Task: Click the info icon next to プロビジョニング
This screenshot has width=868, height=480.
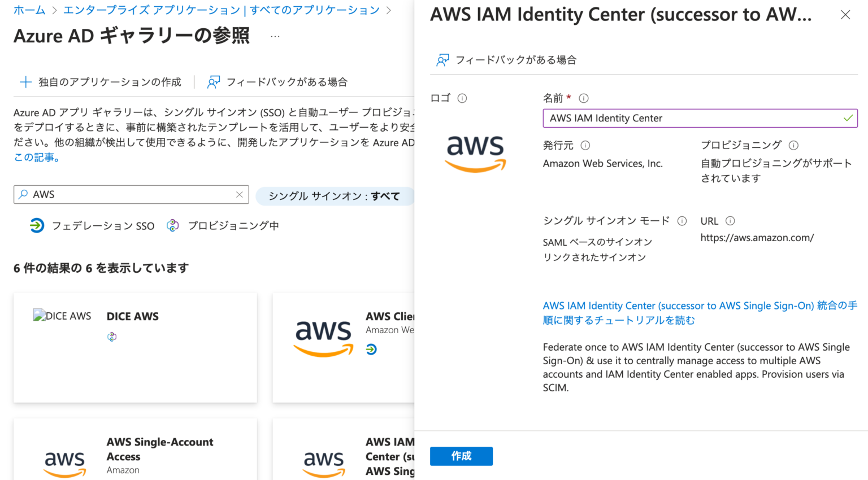Action: [794, 145]
